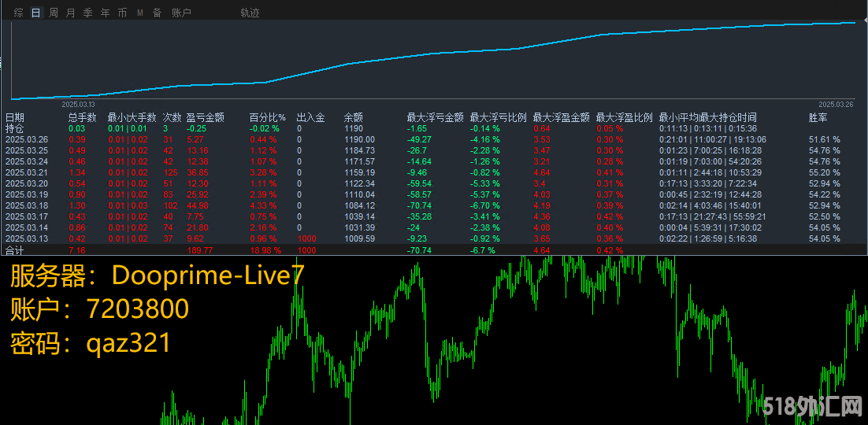This screenshot has height=425, width=868.
Task: Sort by the 总手数 column header
Action: [83, 117]
